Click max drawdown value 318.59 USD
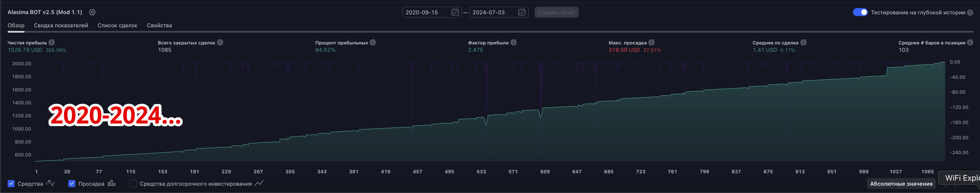The width and height of the screenshot is (980, 193). (x=624, y=50)
